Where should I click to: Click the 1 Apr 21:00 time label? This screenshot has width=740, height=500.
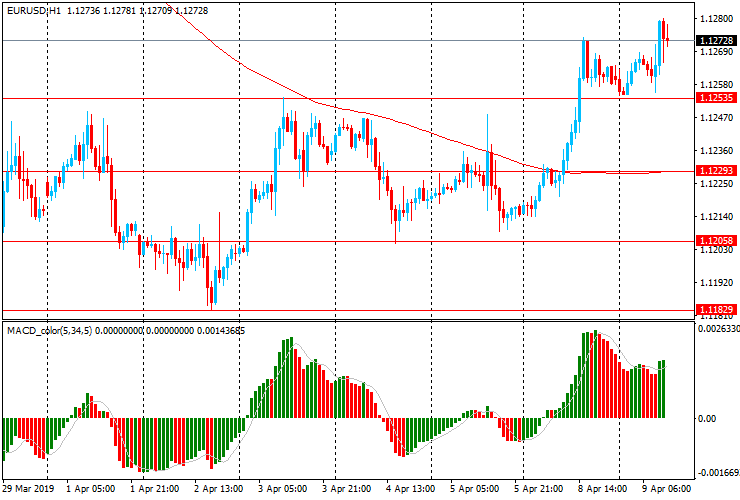pyautogui.click(x=155, y=489)
